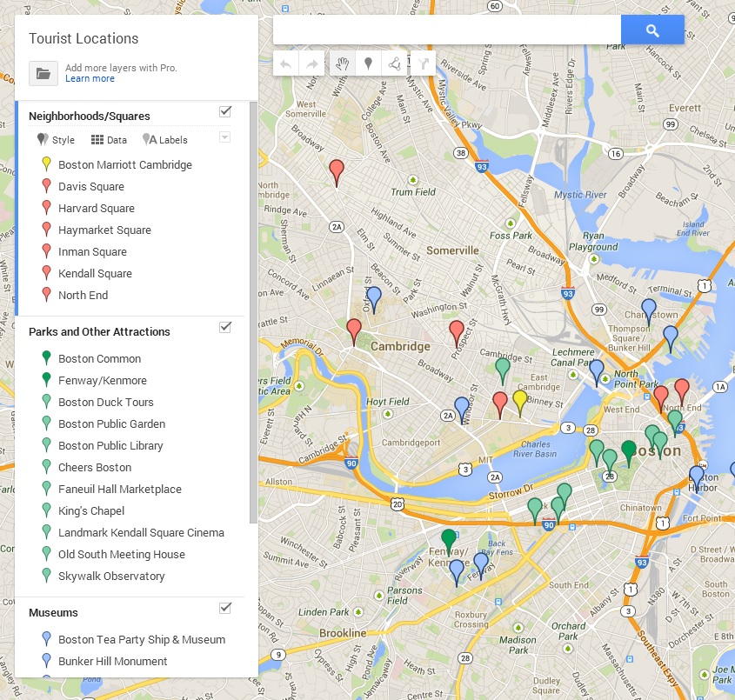Click the blue map pin near Lechmere Canal Park

click(x=596, y=372)
